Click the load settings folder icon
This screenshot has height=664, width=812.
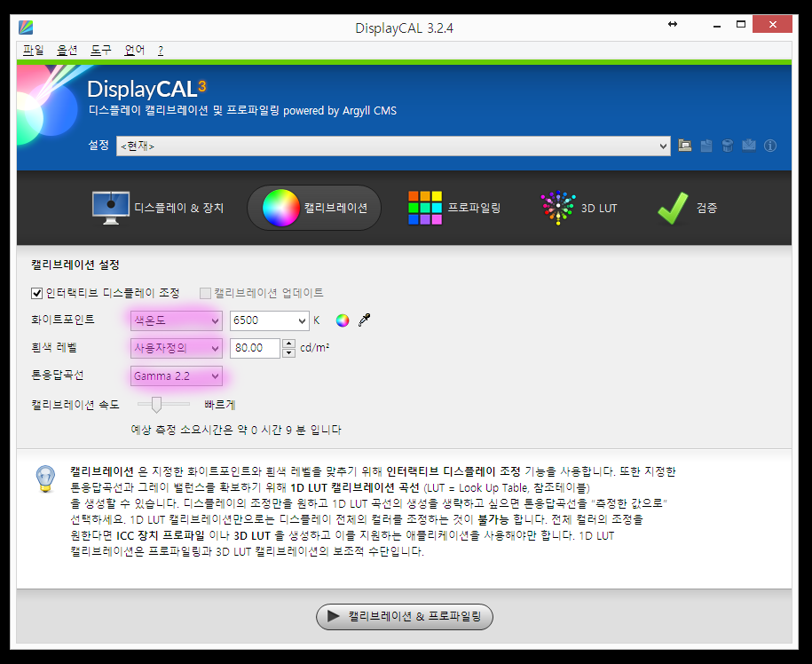tap(684, 146)
